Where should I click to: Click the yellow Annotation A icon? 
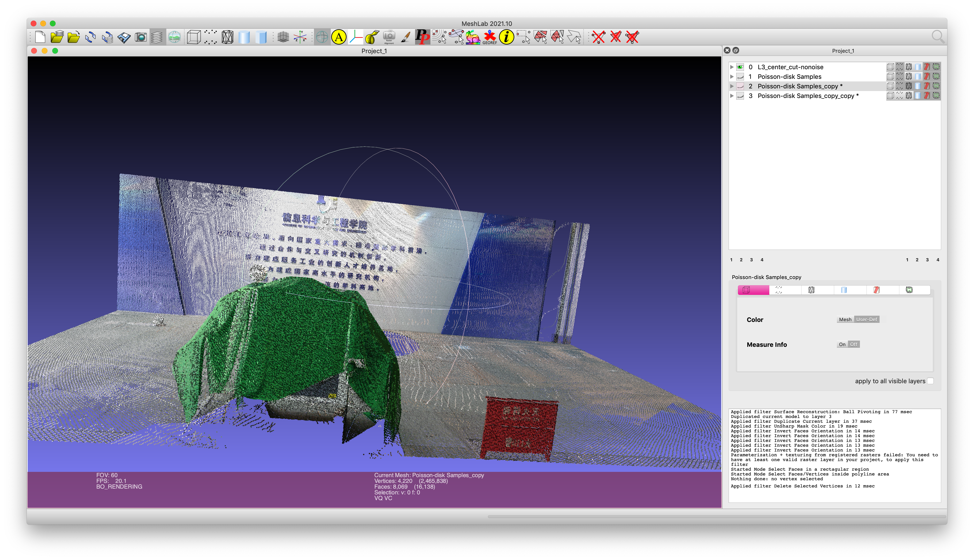339,37
